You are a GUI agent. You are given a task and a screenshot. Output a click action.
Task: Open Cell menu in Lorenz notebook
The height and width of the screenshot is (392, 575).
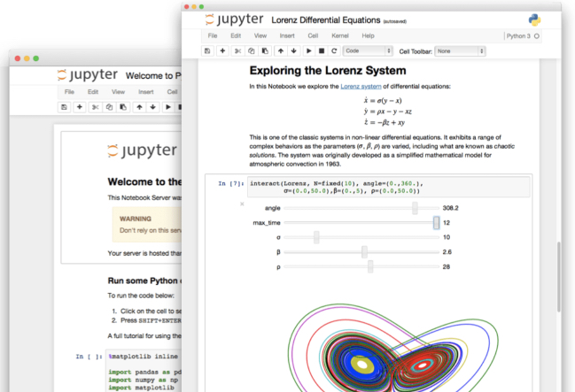pos(313,35)
